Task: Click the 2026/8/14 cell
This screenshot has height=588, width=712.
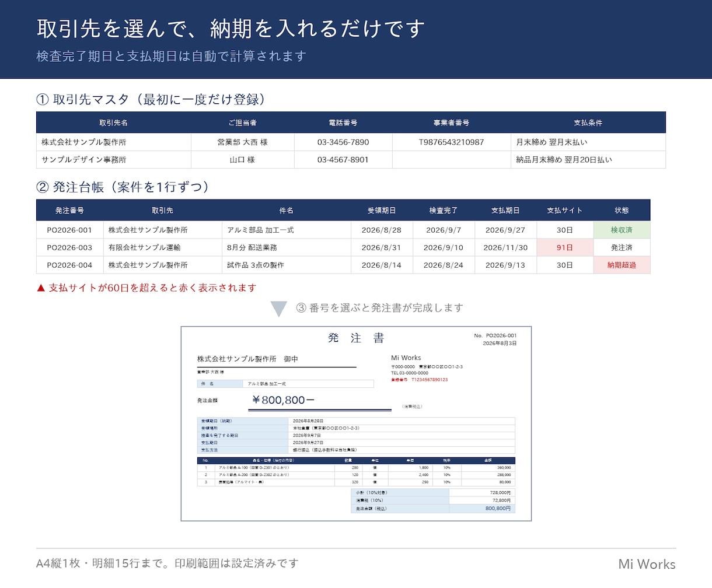Action: tap(382, 265)
